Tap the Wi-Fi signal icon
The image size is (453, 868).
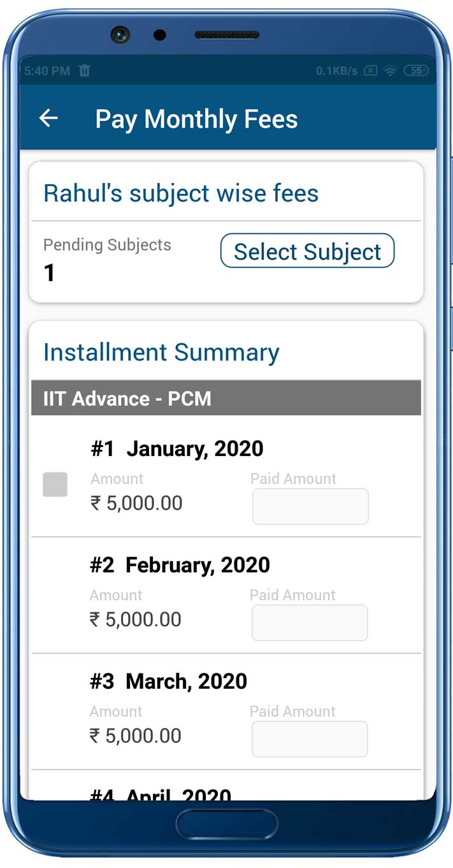[x=390, y=71]
